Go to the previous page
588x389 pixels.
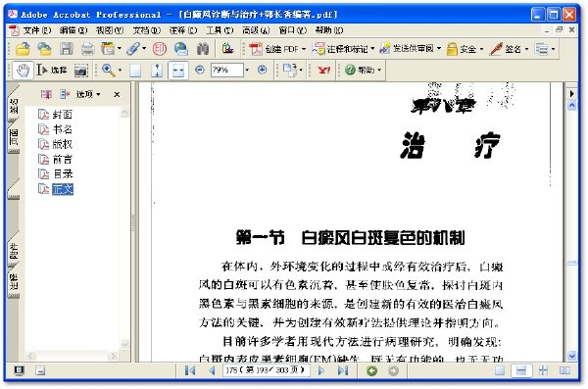(x=212, y=370)
